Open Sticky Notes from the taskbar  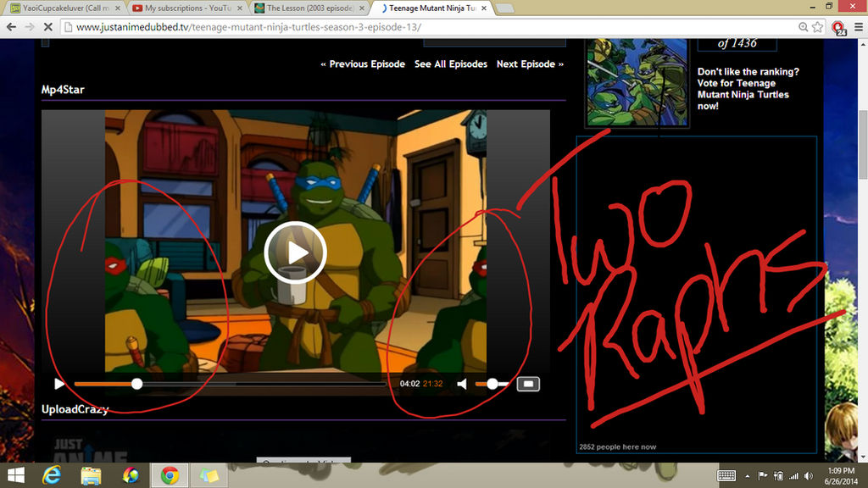coord(209,475)
